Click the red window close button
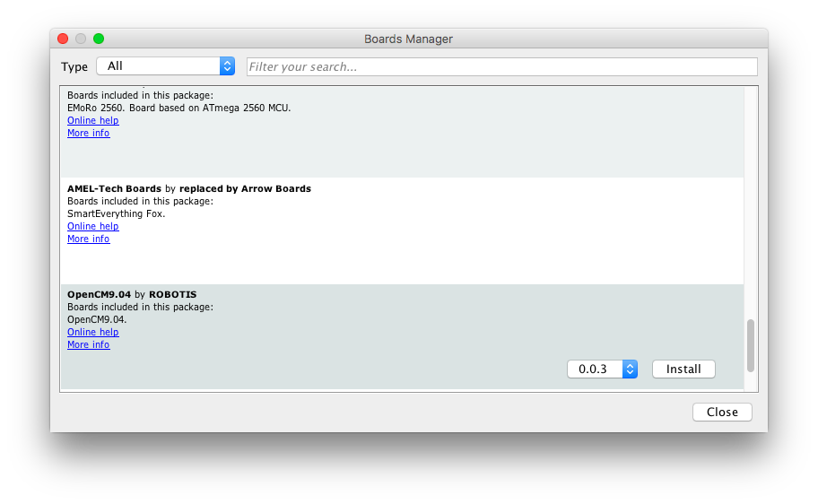Image resolution: width=818 pixels, height=504 pixels. pyautogui.click(x=63, y=39)
